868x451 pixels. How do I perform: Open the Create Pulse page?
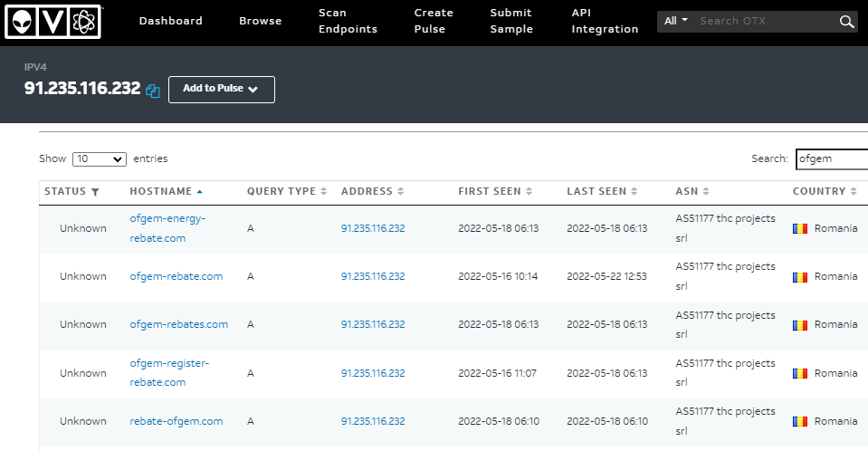434,21
